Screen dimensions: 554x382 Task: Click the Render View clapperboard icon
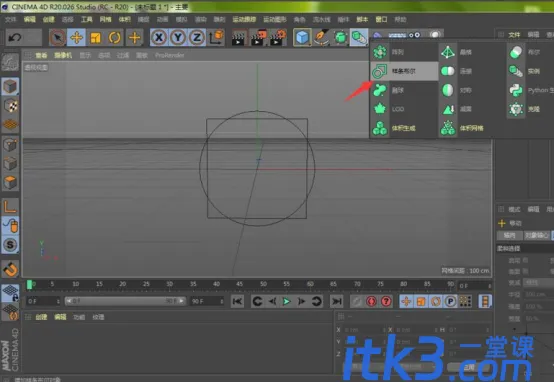(x=238, y=38)
